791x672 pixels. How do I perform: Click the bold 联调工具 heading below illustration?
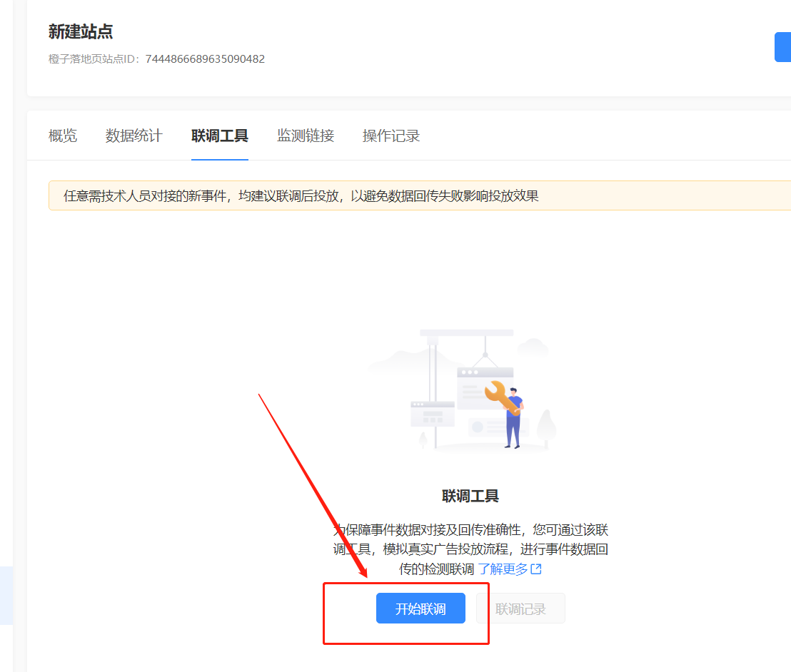470,496
